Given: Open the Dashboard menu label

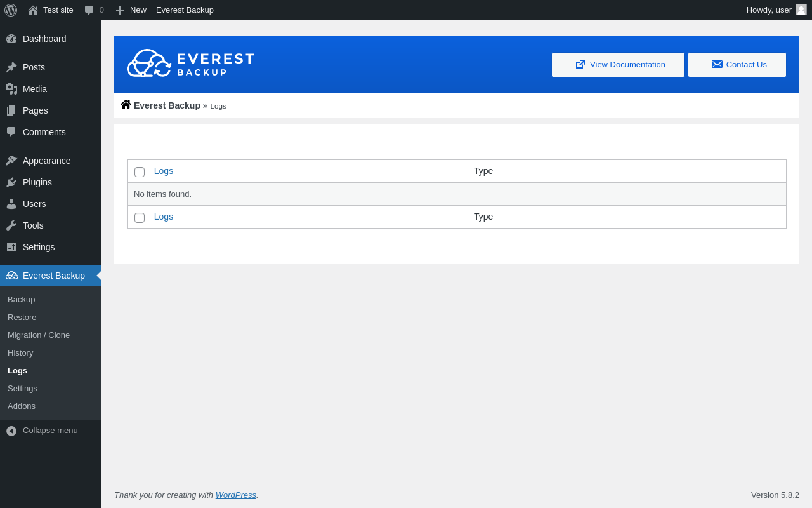Looking at the screenshot, I should (44, 39).
